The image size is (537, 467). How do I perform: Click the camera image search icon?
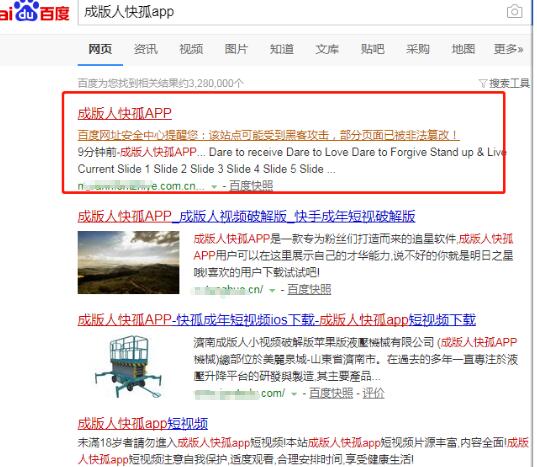click(514, 12)
